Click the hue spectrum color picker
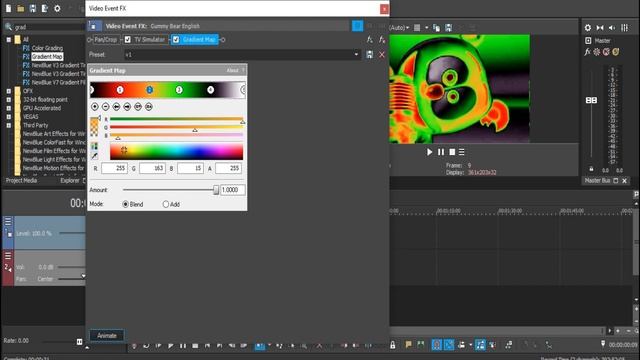 pyautogui.click(x=176, y=151)
